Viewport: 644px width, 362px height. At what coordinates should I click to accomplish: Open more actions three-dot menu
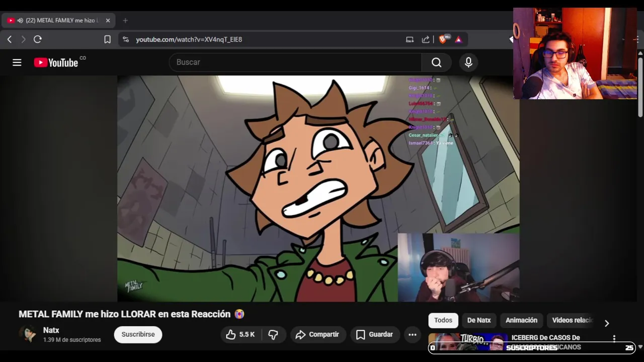tap(413, 334)
